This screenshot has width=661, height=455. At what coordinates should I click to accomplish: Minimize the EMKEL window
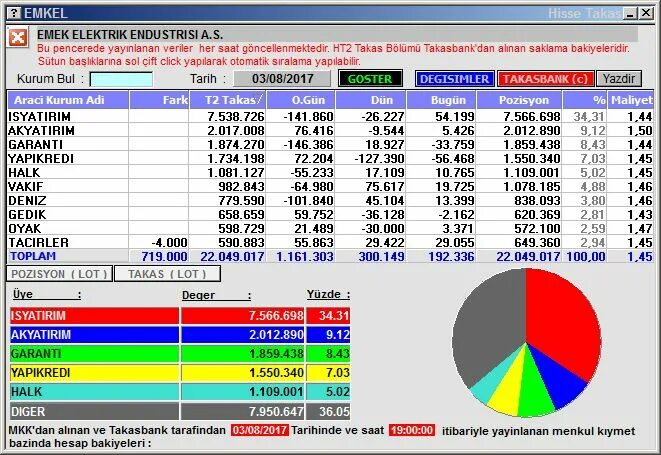point(631,13)
